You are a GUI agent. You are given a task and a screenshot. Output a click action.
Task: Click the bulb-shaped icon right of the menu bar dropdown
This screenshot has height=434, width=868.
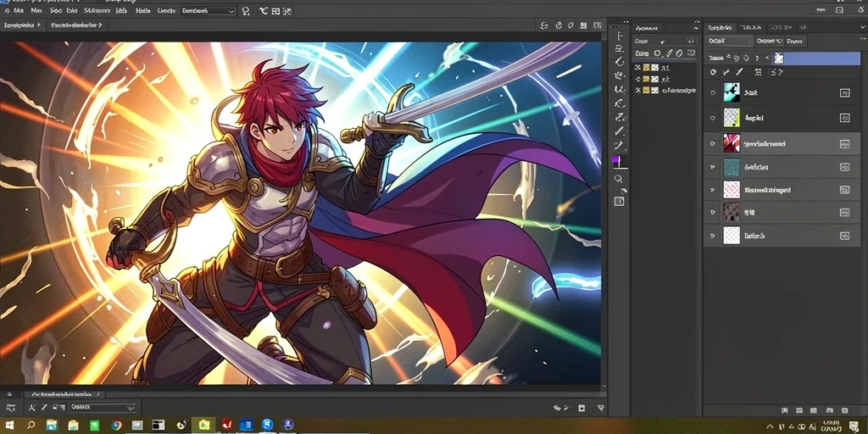[x=246, y=10]
